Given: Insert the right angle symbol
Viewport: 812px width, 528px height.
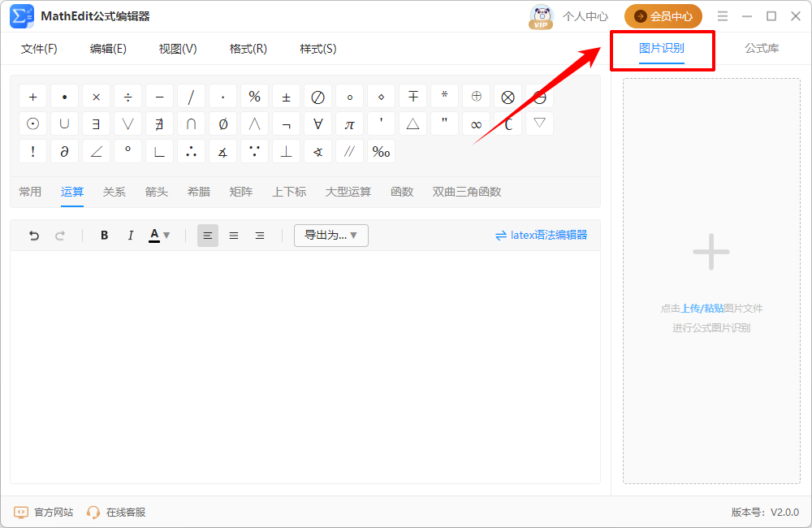Looking at the screenshot, I should (159, 152).
